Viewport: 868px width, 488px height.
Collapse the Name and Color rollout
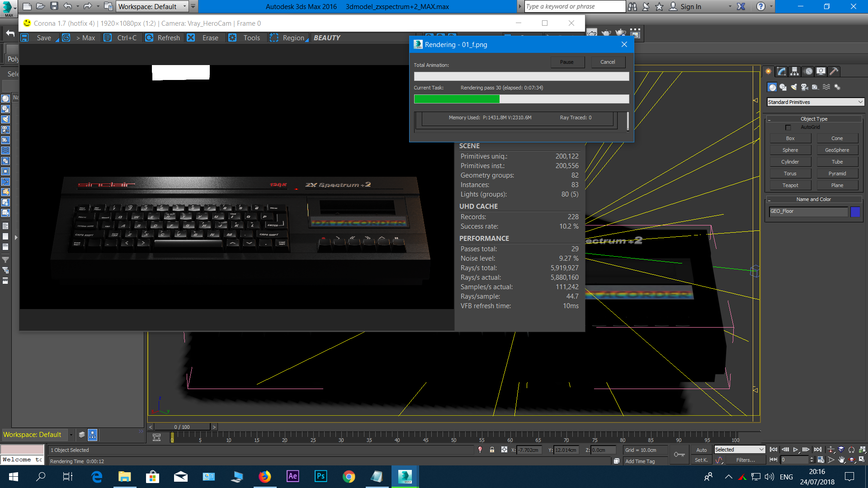coord(814,199)
